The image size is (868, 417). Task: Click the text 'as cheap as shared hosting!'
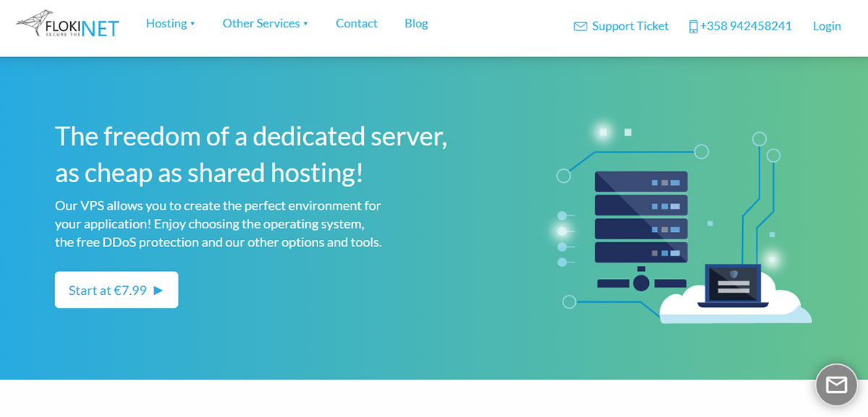point(209,173)
